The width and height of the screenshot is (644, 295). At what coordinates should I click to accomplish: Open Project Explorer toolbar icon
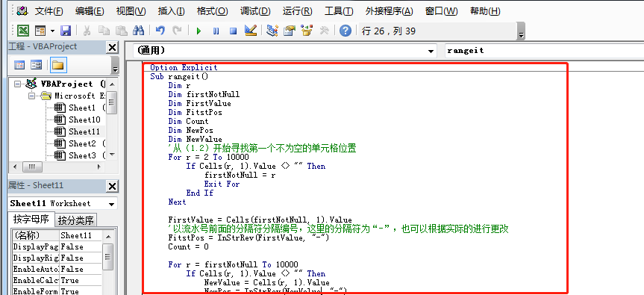(272, 31)
